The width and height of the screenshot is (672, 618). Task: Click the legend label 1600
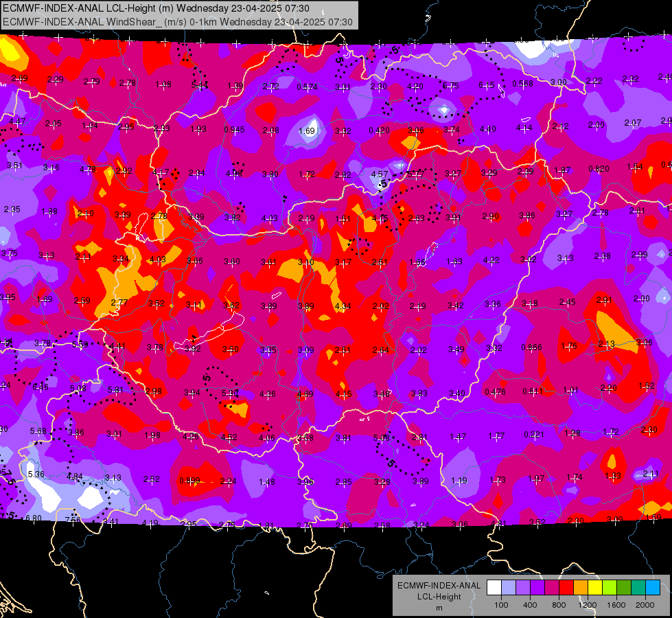pos(616,605)
